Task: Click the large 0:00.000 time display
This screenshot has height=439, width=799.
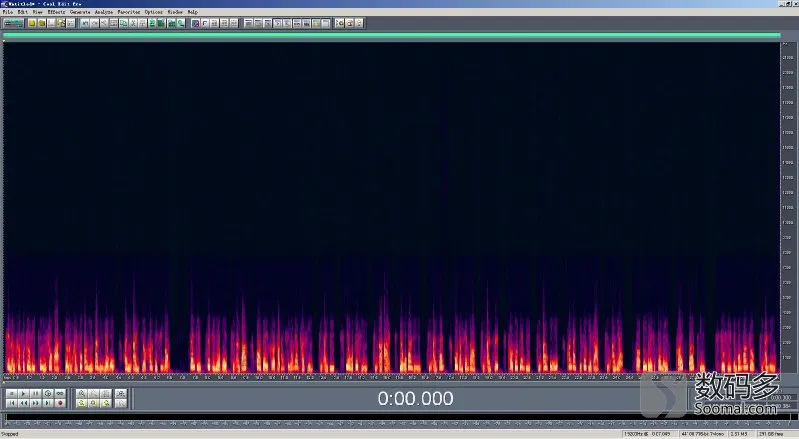Action: pyautogui.click(x=415, y=398)
